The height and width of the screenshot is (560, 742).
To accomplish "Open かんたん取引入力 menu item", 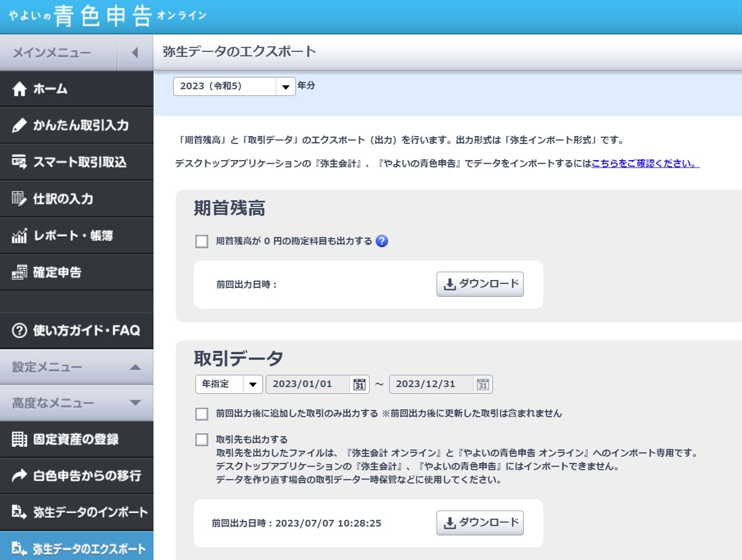I will click(x=77, y=125).
